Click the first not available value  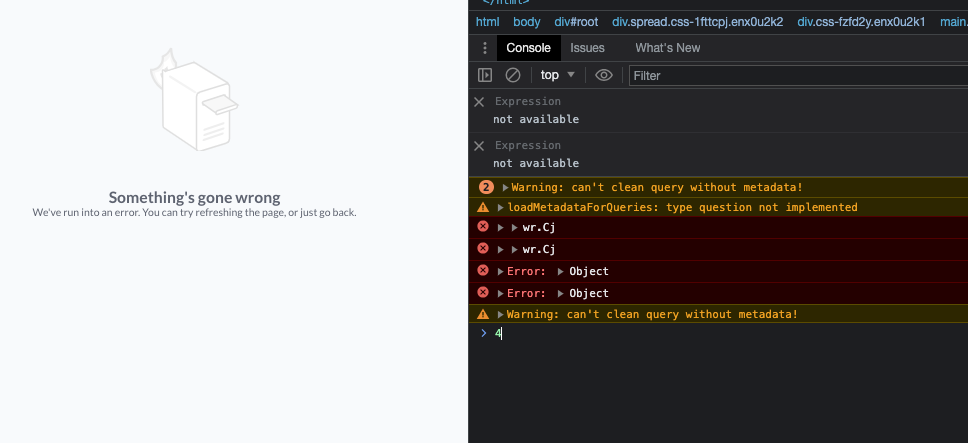click(536, 119)
